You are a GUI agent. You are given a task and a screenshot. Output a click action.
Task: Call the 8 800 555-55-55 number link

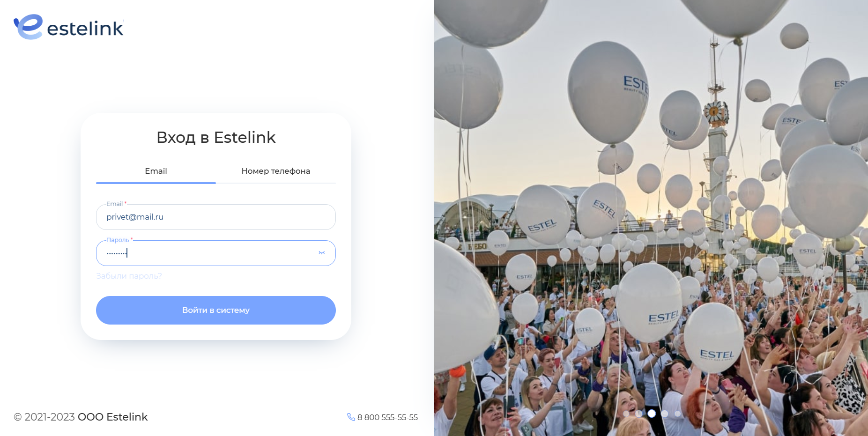point(387,417)
